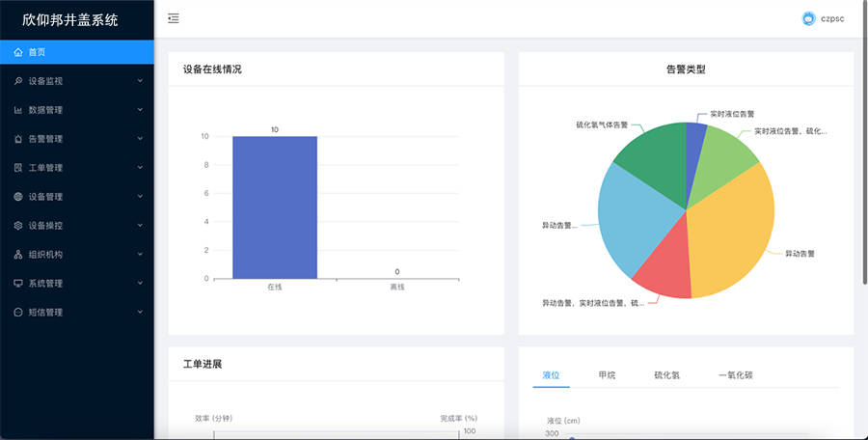Expand the 工单管理 submenu arrow
This screenshot has height=440, width=868.
[x=140, y=168]
